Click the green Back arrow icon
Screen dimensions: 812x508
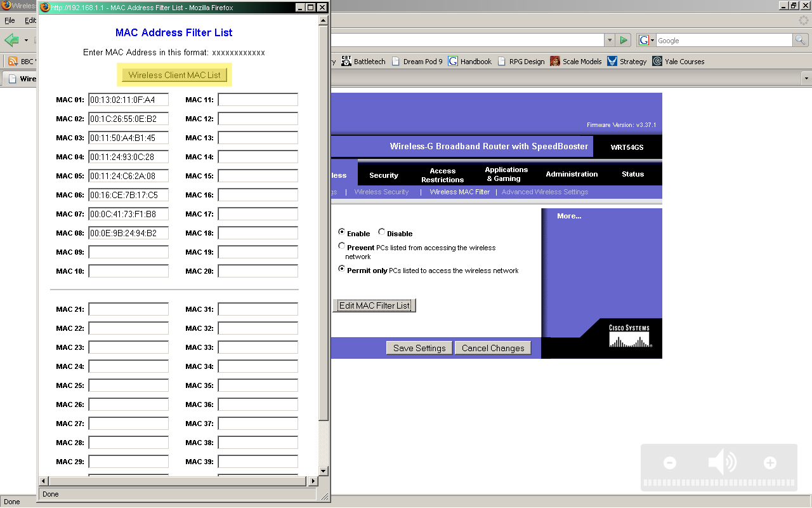click(x=11, y=40)
